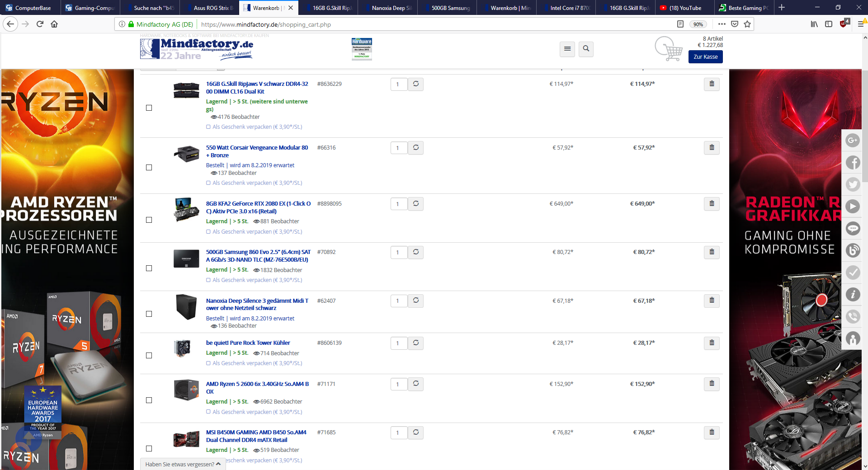868x470 pixels.
Task: Open the Firefox application menu
Action: 861,24
